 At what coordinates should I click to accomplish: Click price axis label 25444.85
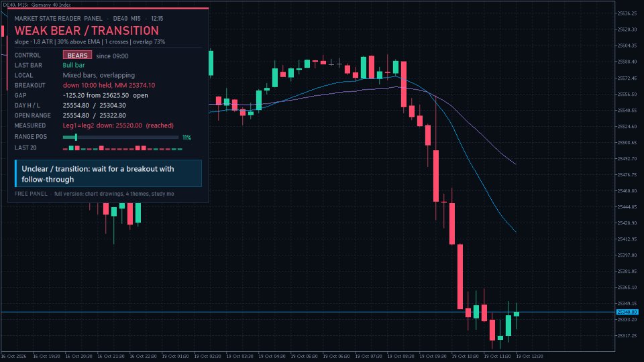pyautogui.click(x=627, y=207)
